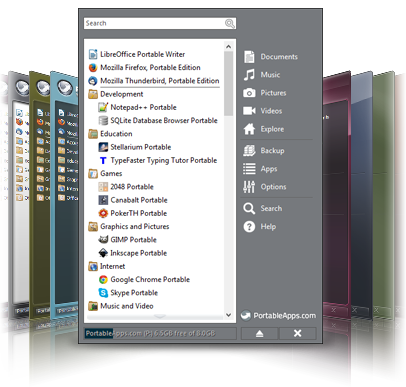The height and width of the screenshot is (387, 406).
Task: Click the X close platform button
Action: [x=298, y=333]
